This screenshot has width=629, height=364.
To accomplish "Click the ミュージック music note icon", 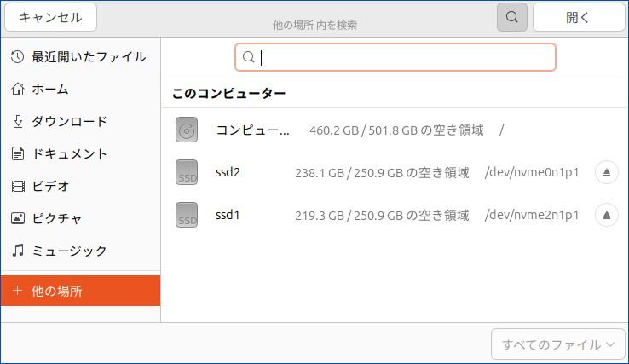I will (x=18, y=251).
